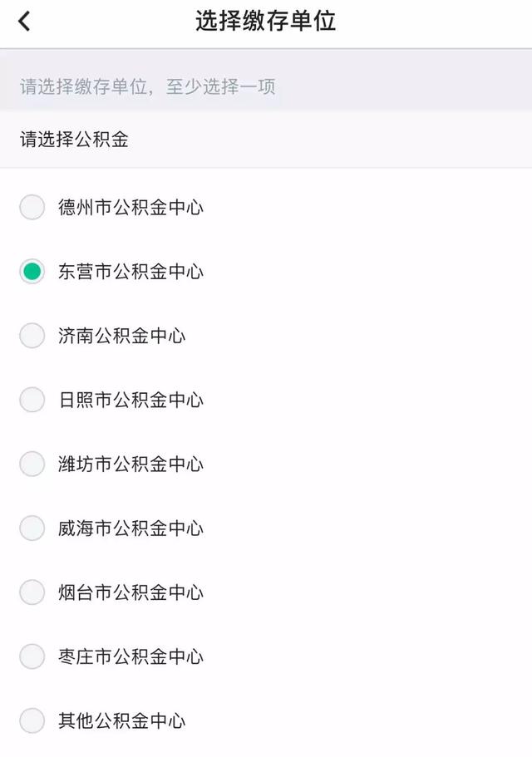Tap the 济南公积金中心 row text
The image size is (532, 757).
coord(121,337)
